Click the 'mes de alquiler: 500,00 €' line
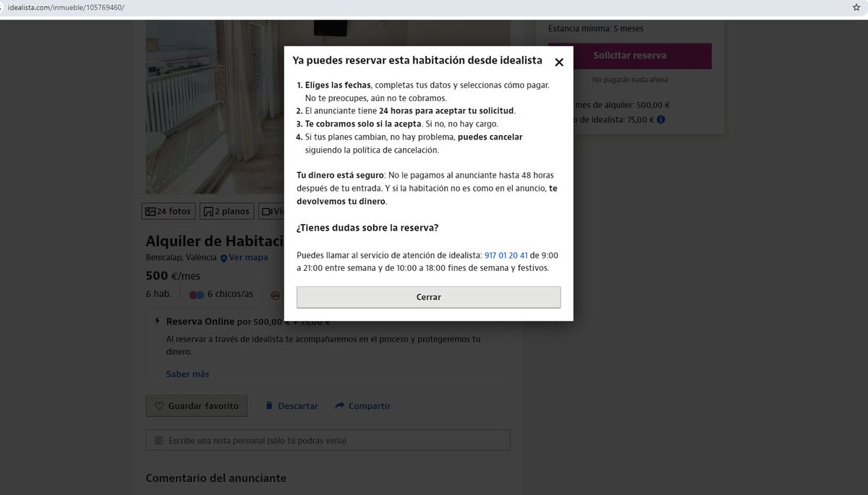Image resolution: width=868 pixels, height=495 pixels. click(622, 106)
